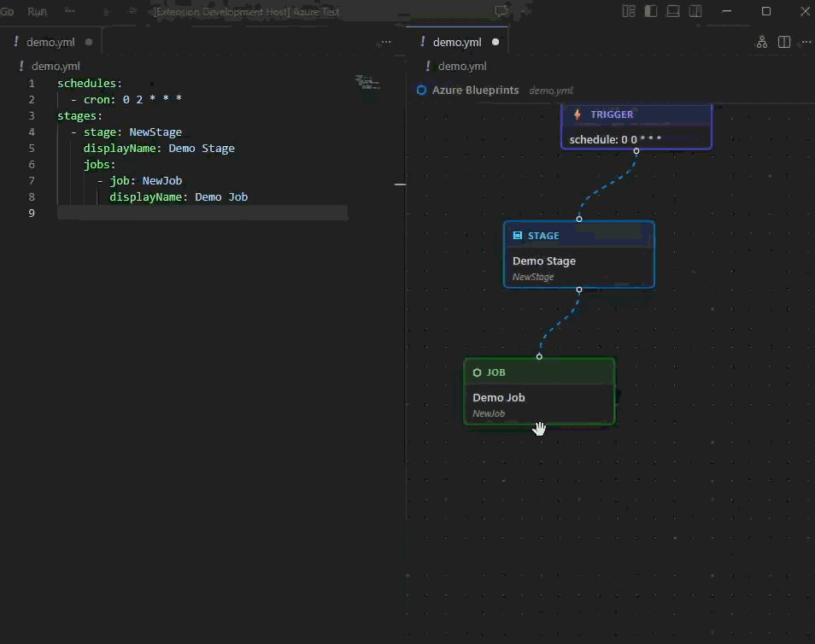The width and height of the screenshot is (815, 644).
Task: Place cursor on empty line 9
Action: point(202,214)
